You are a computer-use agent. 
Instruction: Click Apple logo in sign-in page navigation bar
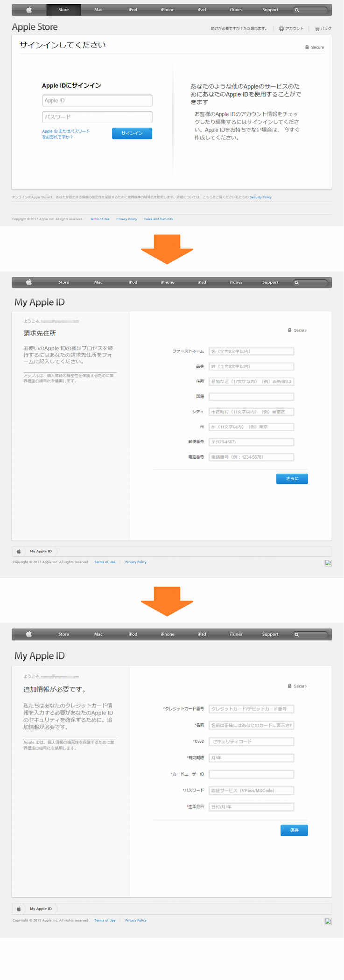(29, 10)
